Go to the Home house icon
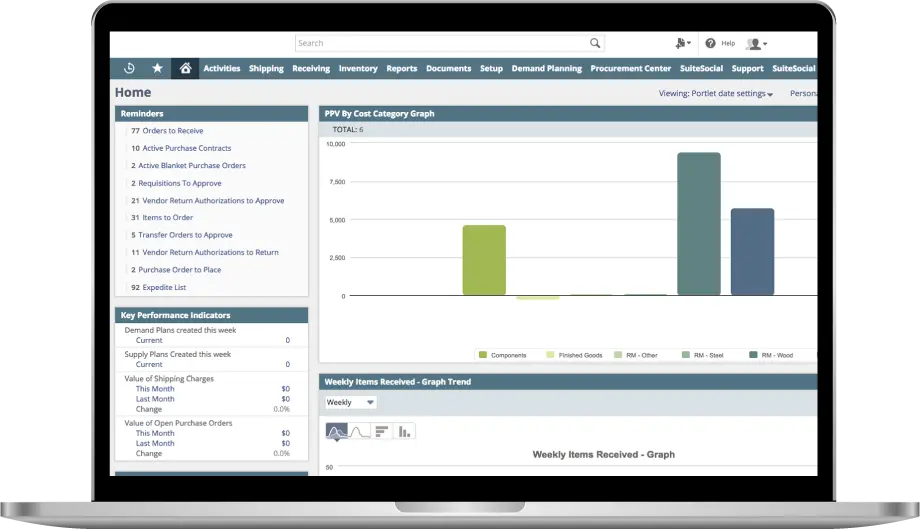920x529 pixels. tap(185, 68)
